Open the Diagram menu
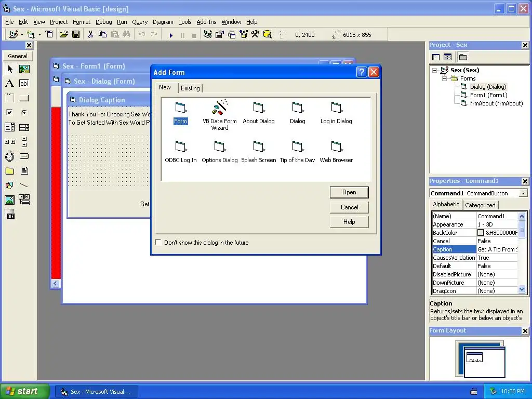This screenshot has width=532, height=399. pos(163,22)
